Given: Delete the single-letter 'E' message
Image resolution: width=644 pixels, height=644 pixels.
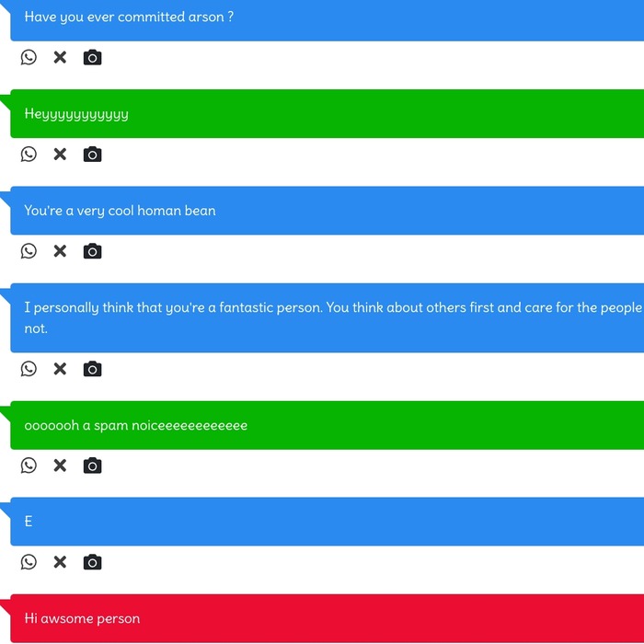Looking at the screenshot, I should (60, 562).
